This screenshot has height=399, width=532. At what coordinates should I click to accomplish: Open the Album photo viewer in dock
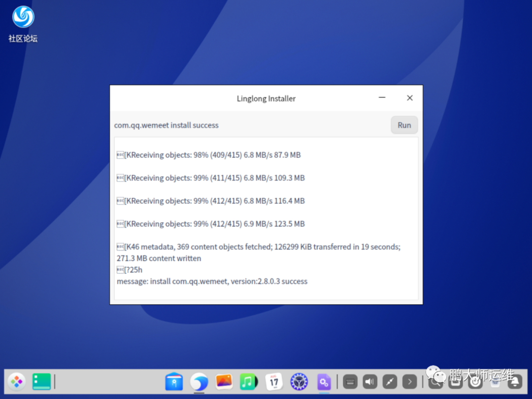pyautogui.click(x=224, y=382)
